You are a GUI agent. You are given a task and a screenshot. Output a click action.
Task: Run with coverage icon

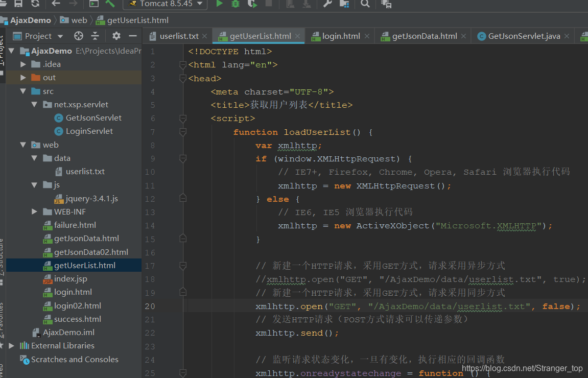(252, 4)
